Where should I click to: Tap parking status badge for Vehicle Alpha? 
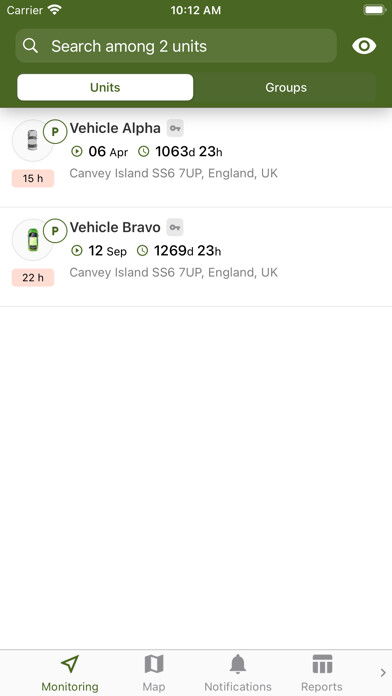coord(55,132)
